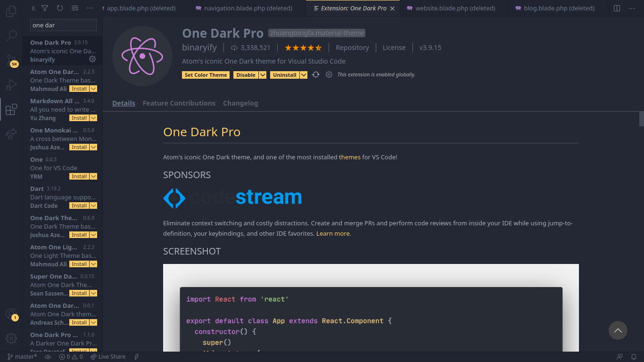Click the extensions search field
The height and width of the screenshot is (362, 644).
(x=63, y=25)
